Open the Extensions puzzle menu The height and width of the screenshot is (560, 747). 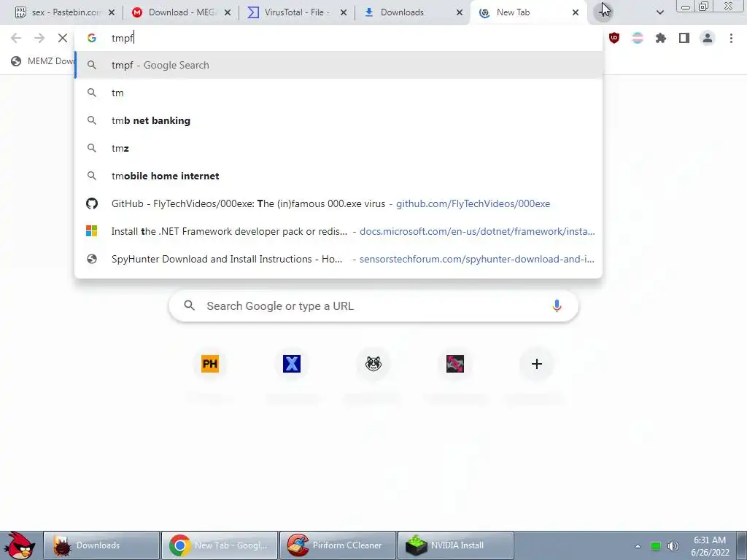tap(661, 38)
